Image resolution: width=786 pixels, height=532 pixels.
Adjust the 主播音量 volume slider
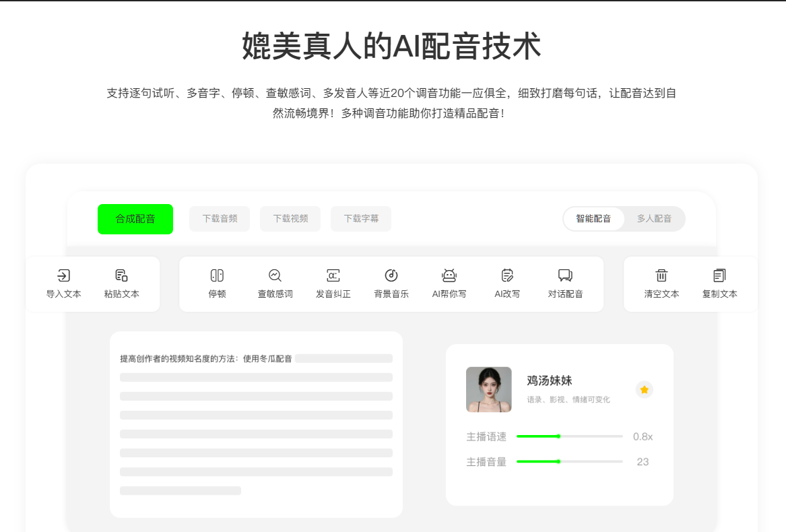pyautogui.click(x=569, y=461)
